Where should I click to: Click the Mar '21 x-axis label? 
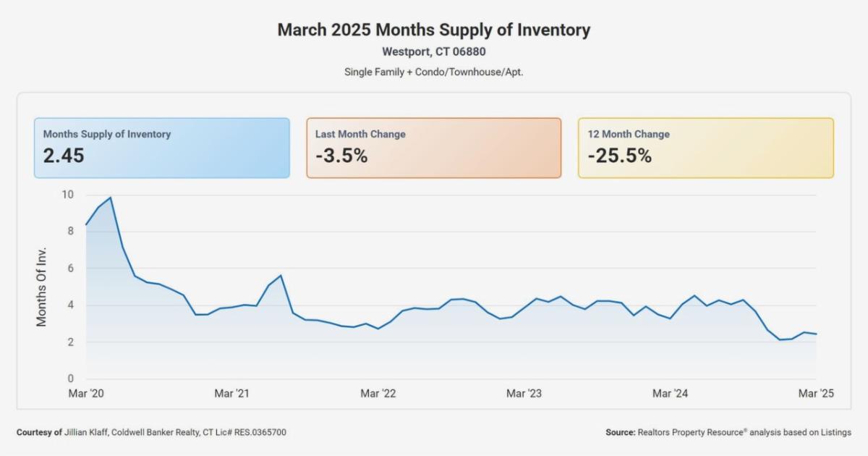click(x=232, y=393)
